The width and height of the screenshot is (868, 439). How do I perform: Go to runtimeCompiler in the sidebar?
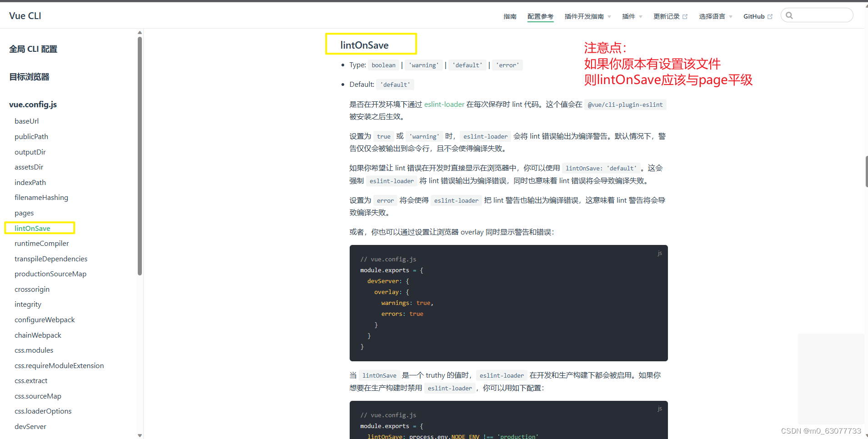tap(42, 244)
